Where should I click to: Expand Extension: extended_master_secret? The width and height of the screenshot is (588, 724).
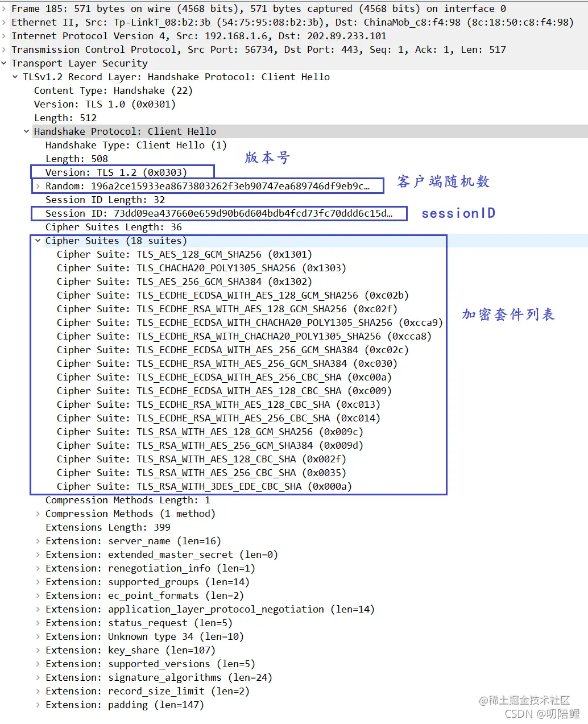pos(38,555)
